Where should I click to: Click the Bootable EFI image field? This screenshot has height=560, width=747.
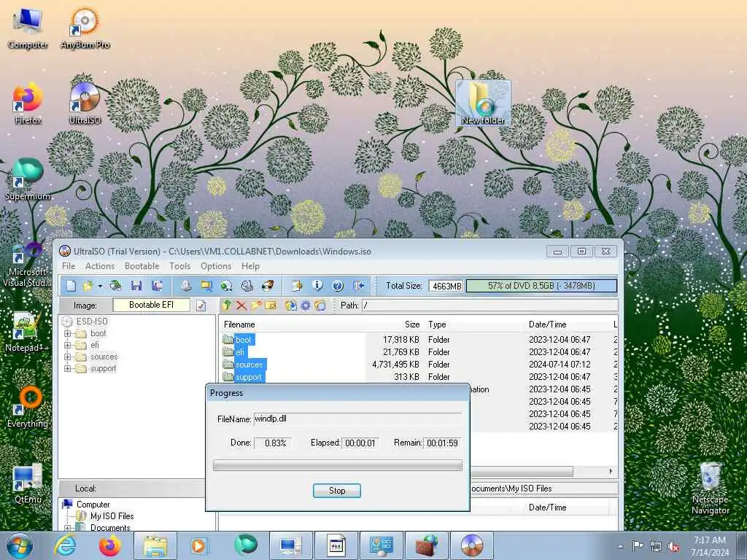pos(151,306)
